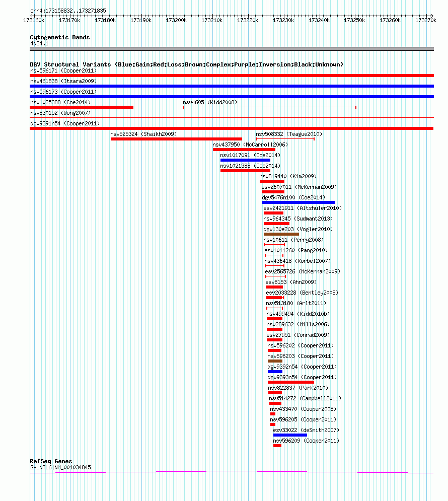Open the GALNTL6|NM_001034845 gene label
448x501 pixels.
click(x=61, y=467)
